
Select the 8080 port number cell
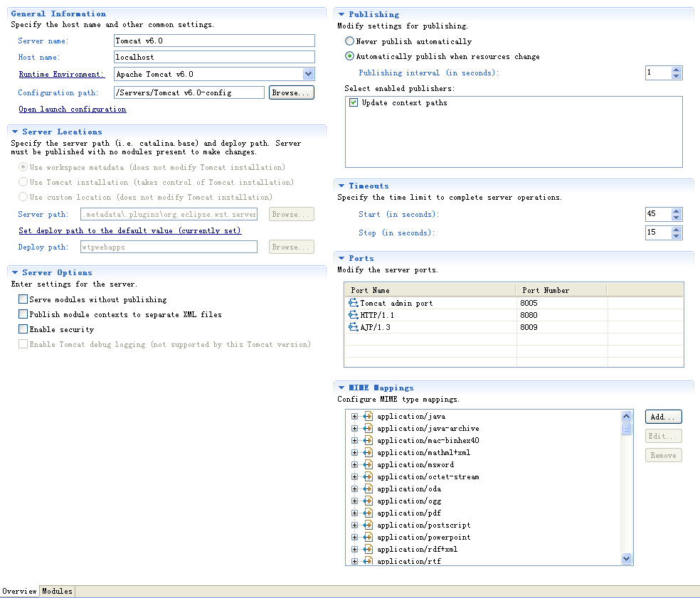(561, 315)
